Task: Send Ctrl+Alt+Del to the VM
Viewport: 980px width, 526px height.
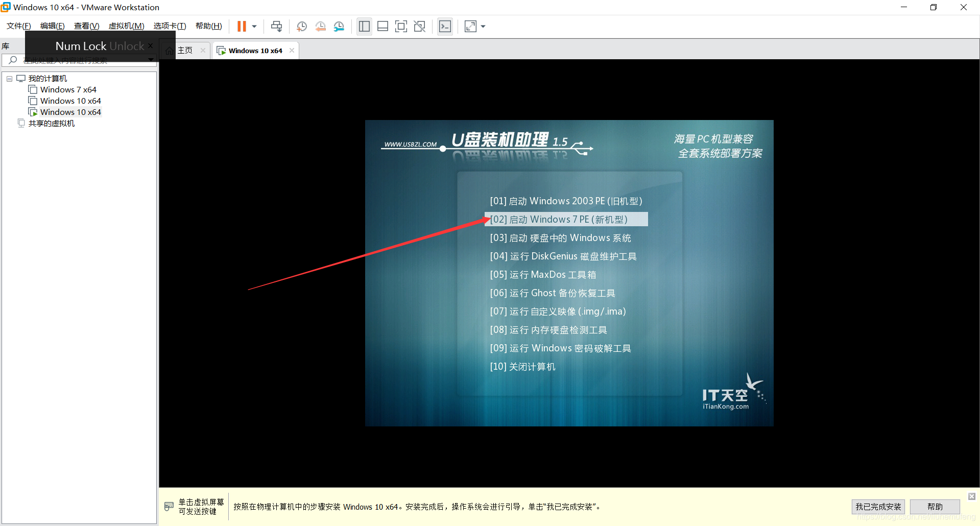Action: pyautogui.click(x=276, y=26)
